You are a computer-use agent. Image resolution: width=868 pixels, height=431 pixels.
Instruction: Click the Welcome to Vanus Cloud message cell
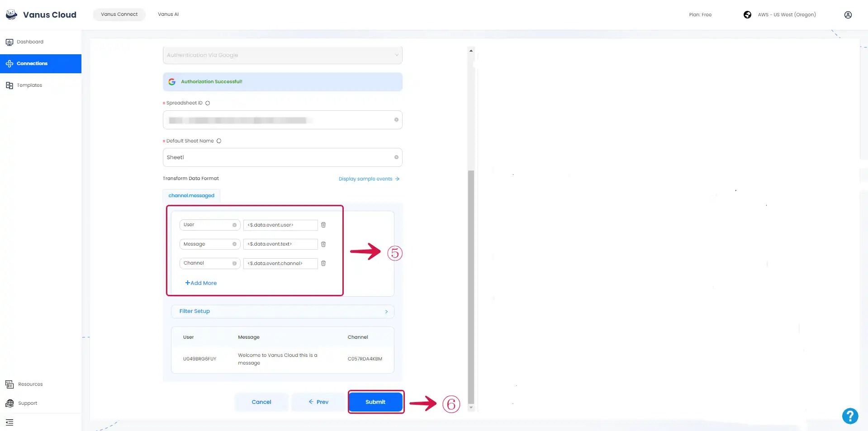[278, 359]
